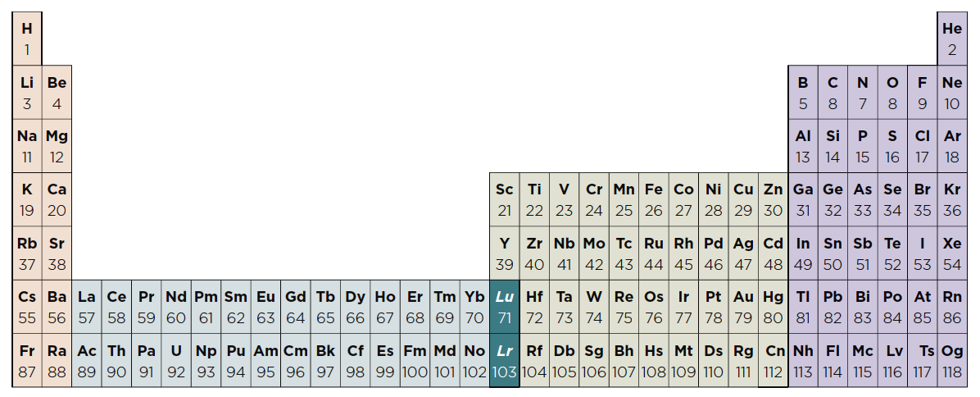Viewport: 980px width, 397px height.
Task: Select the Ytterbium (Yb) element cell
Action: click(474, 307)
